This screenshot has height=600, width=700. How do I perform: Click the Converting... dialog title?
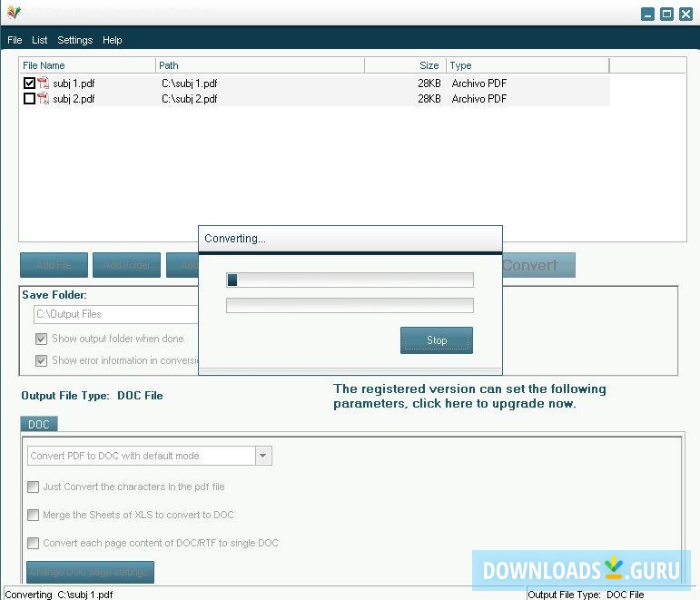point(235,239)
